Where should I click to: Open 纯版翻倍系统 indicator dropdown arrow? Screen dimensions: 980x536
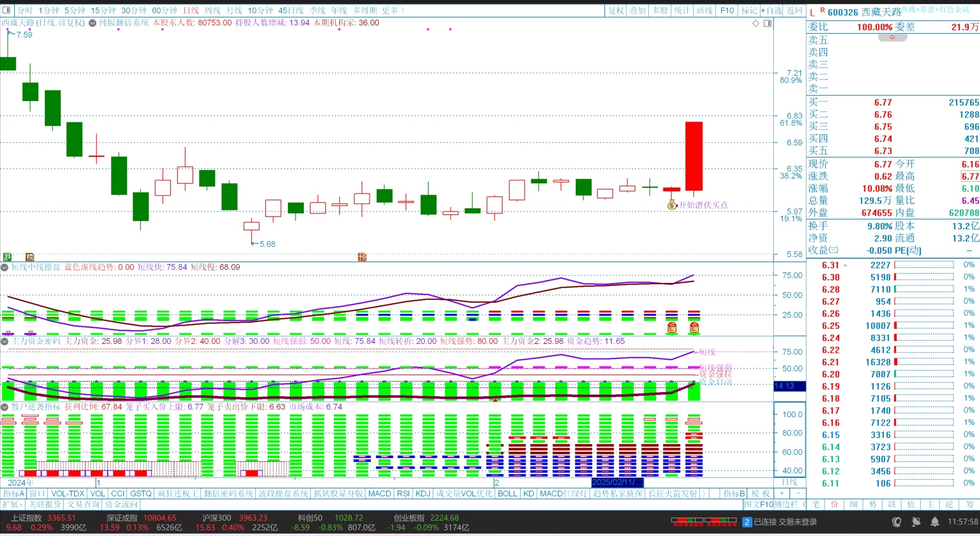(92, 23)
